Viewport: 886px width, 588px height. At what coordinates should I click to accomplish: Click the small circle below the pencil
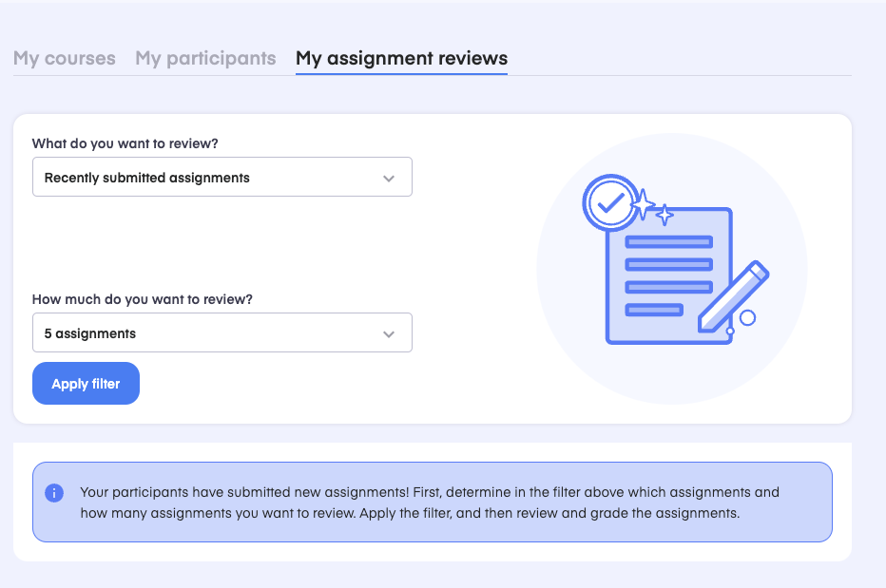pos(747,318)
